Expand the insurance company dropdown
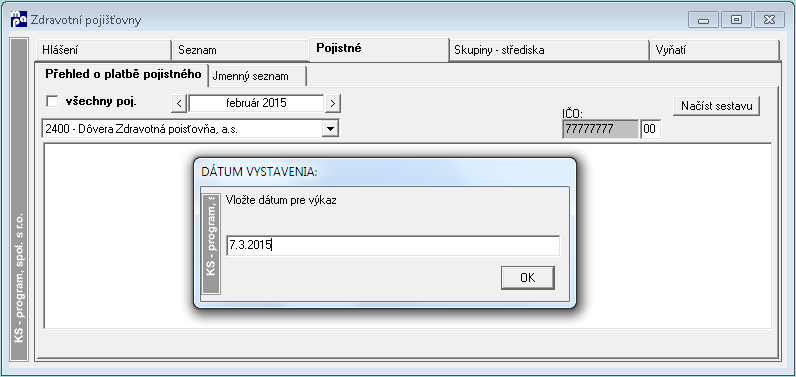This screenshot has height=377, width=796. tap(330, 129)
